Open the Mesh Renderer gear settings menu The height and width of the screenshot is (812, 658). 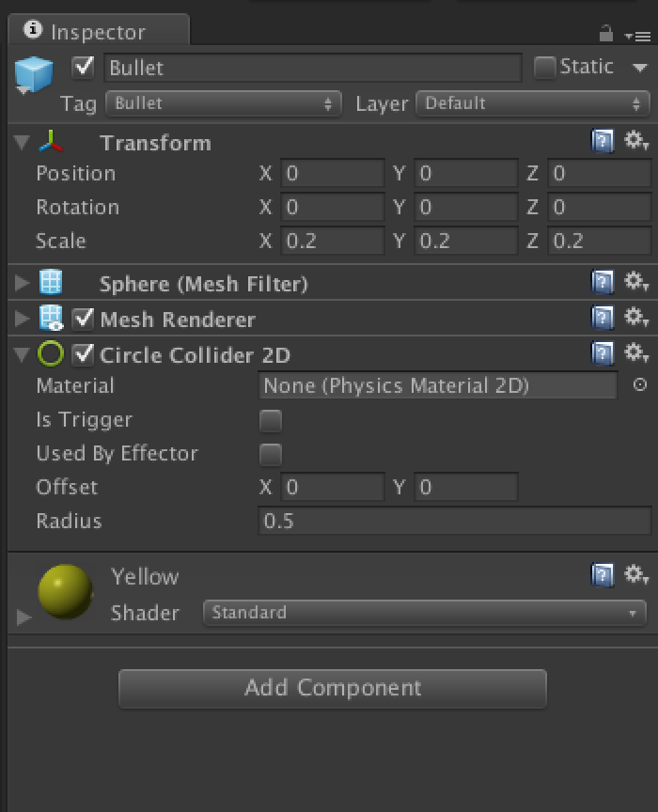coord(636,317)
